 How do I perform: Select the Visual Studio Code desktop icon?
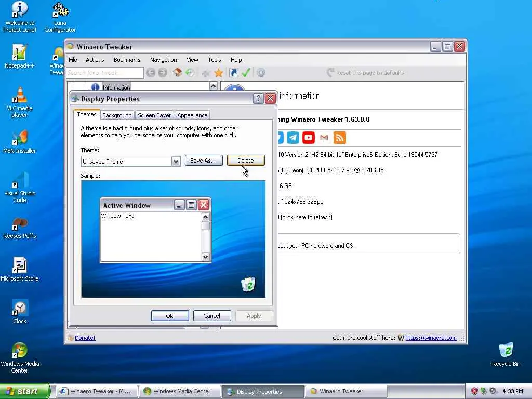point(20,187)
